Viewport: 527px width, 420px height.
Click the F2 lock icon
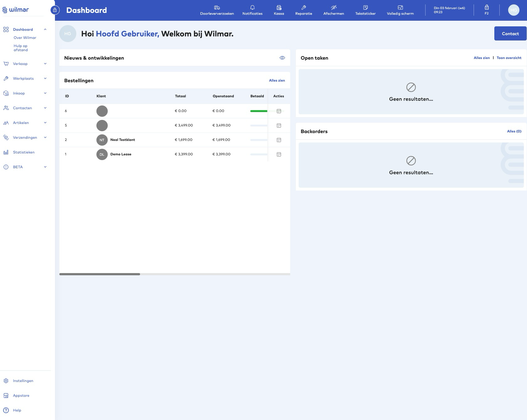coord(486,8)
